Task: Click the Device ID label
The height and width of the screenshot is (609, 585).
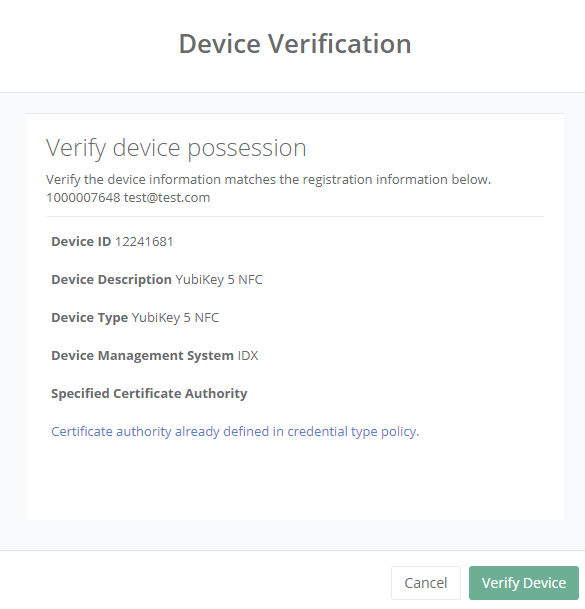Action: click(x=81, y=242)
